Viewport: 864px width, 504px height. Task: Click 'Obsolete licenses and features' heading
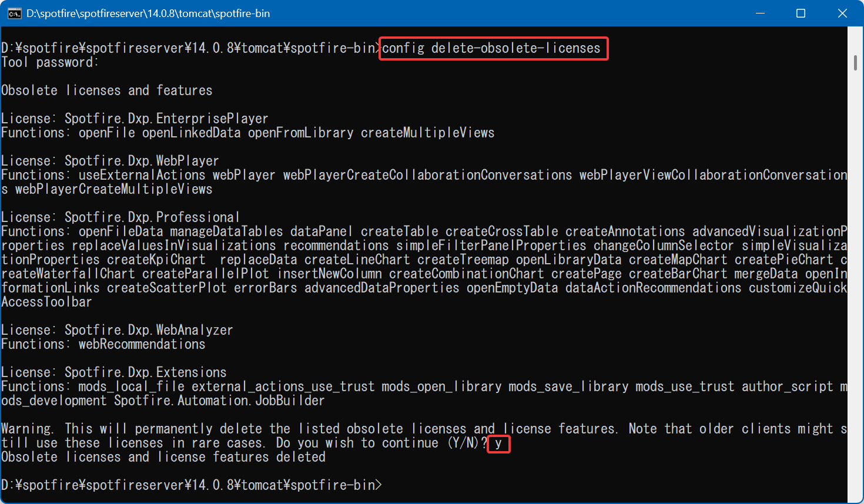point(106,90)
